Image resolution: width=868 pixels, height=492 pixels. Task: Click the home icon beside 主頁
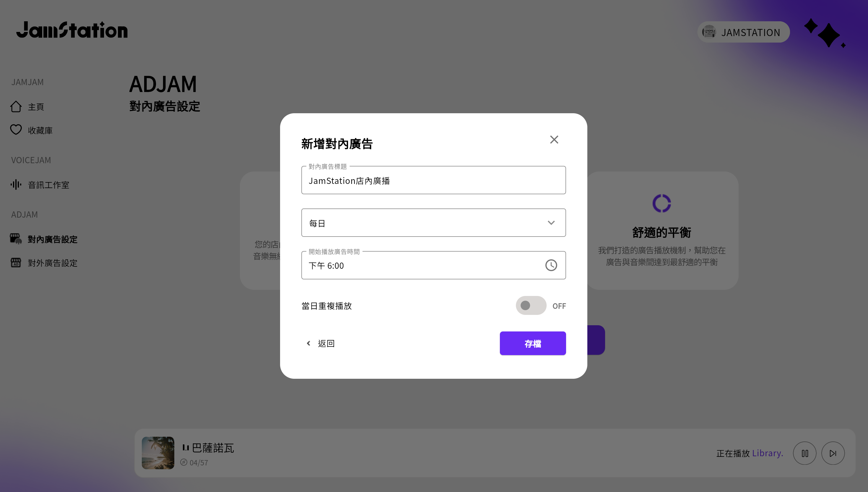click(x=16, y=107)
